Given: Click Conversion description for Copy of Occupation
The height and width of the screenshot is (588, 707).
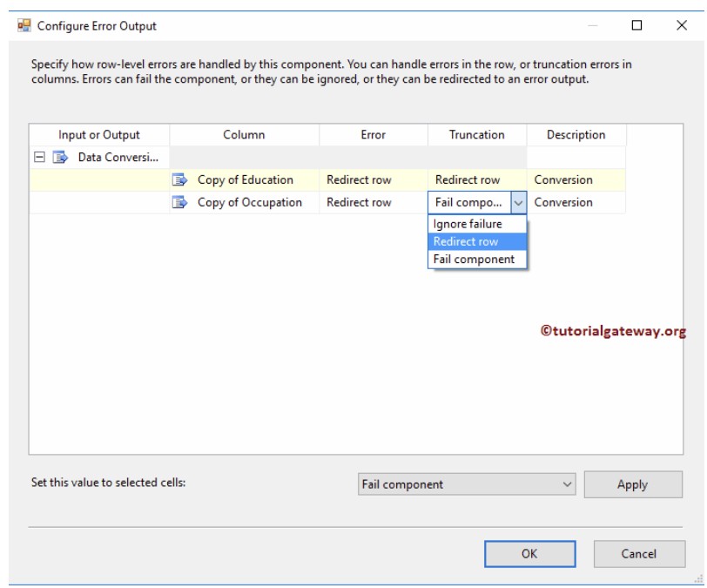Looking at the screenshot, I should point(576,203).
